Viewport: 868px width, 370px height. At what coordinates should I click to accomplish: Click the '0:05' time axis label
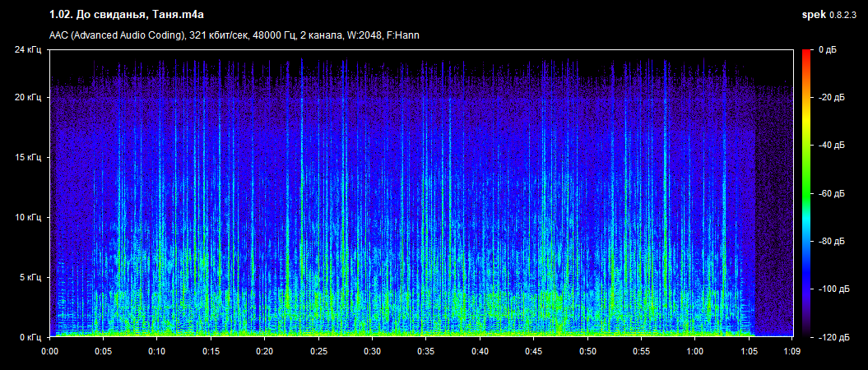point(104,351)
